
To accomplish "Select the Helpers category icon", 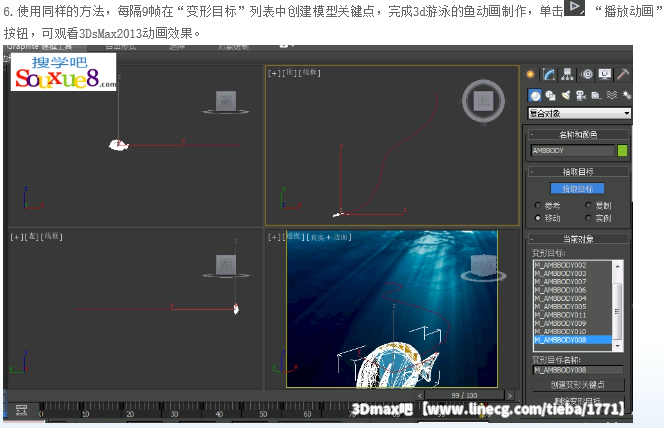I will tap(596, 96).
